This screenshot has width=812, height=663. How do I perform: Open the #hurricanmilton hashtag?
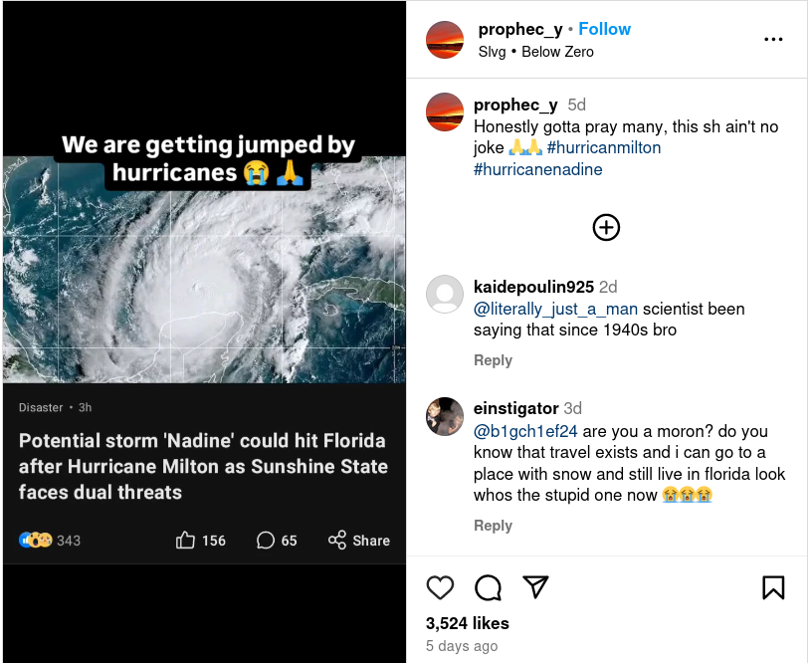coord(604,148)
